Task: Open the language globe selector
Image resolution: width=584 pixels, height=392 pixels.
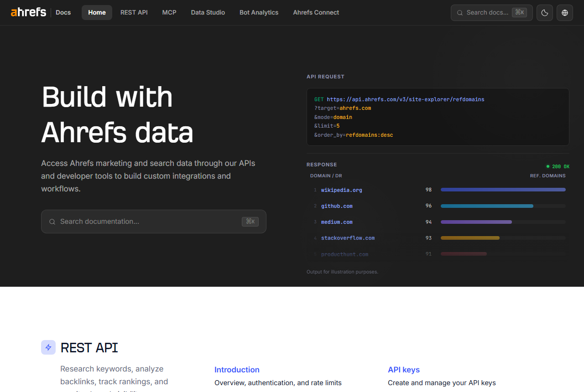Action: (x=565, y=13)
